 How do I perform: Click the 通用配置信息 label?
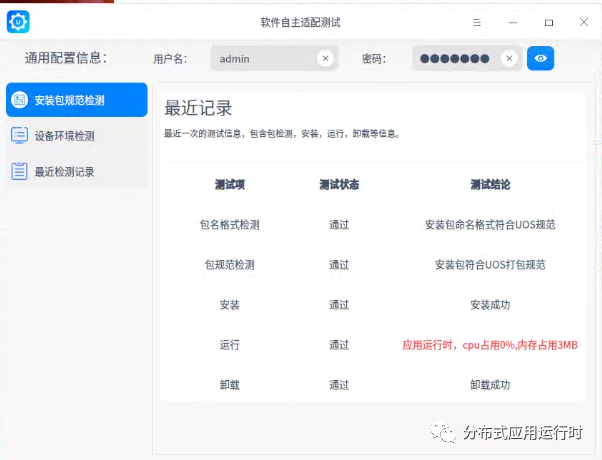[x=66, y=58]
